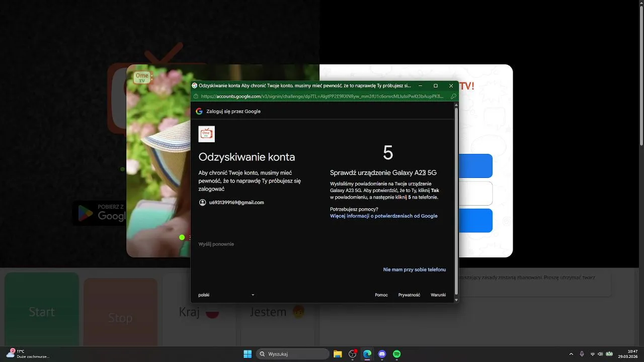
Task: Click the battery tray icon
Action: [609, 354]
